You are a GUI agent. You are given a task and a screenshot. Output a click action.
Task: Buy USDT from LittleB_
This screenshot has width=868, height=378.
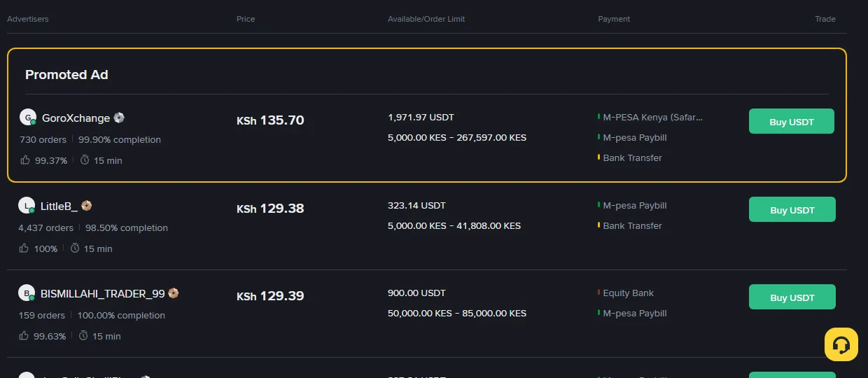coord(792,209)
